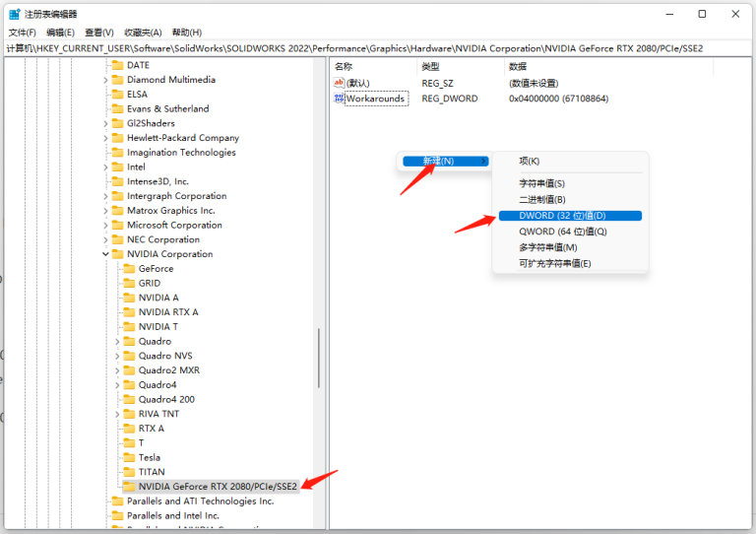Select the Microsoft Corporation key

174,226
